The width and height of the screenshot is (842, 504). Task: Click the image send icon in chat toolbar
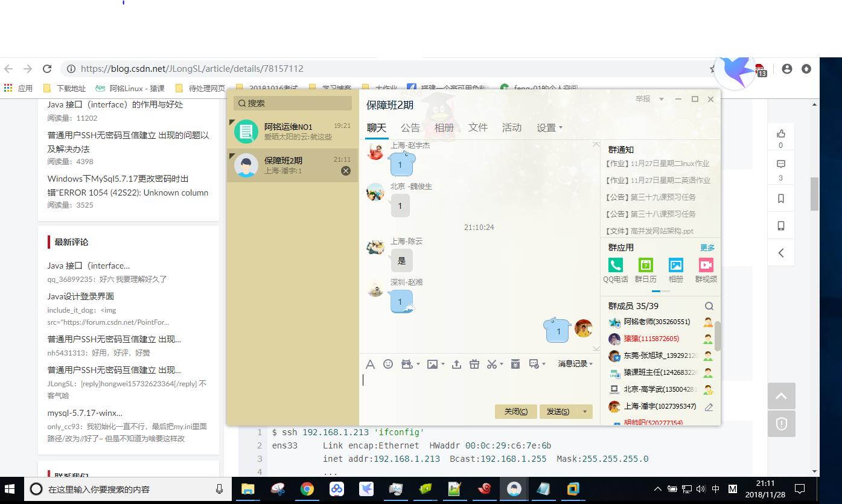coord(432,364)
